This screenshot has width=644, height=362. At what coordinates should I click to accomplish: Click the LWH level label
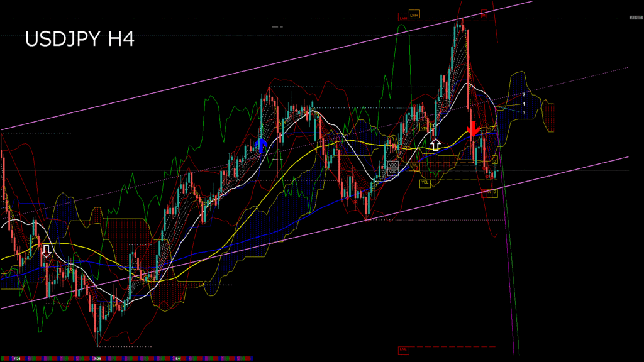(414, 15)
